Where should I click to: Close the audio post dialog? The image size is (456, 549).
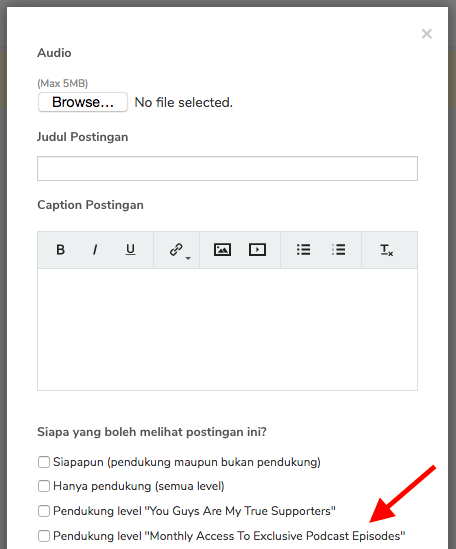pyautogui.click(x=427, y=34)
